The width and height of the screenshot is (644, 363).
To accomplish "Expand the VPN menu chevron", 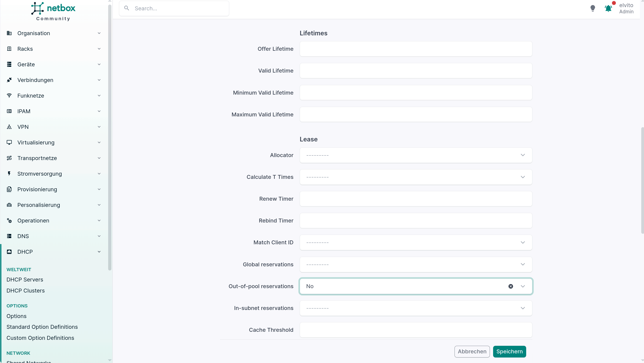I will click(99, 127).
